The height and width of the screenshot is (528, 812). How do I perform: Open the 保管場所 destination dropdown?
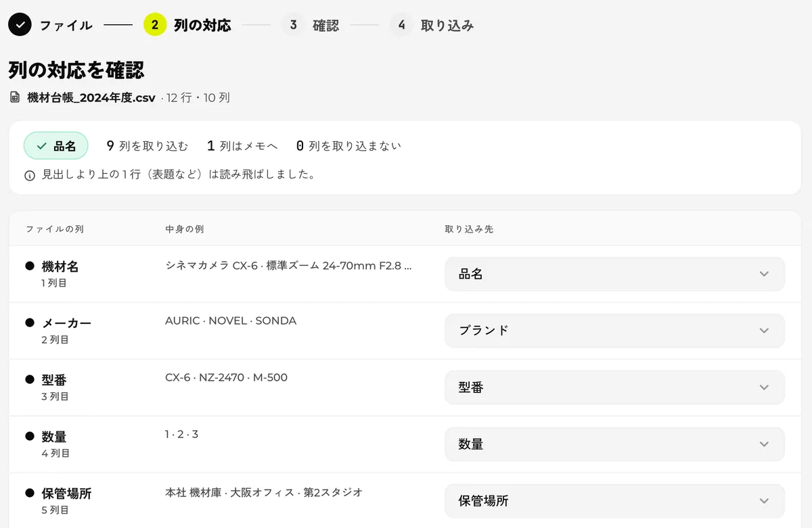614,501
